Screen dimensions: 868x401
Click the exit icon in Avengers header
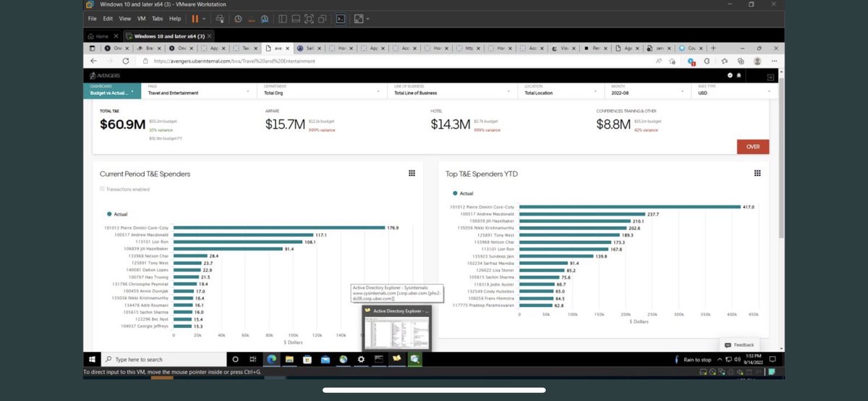(771, 76)
